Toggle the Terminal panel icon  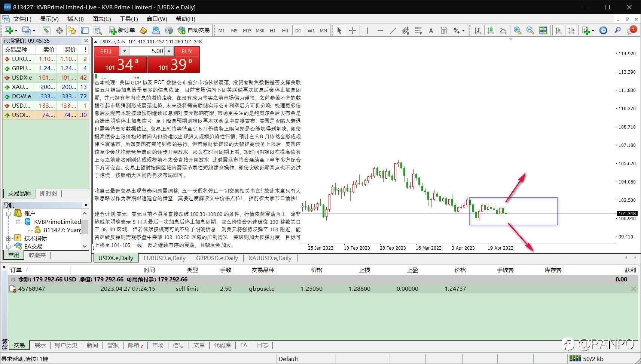click(85, 30)
